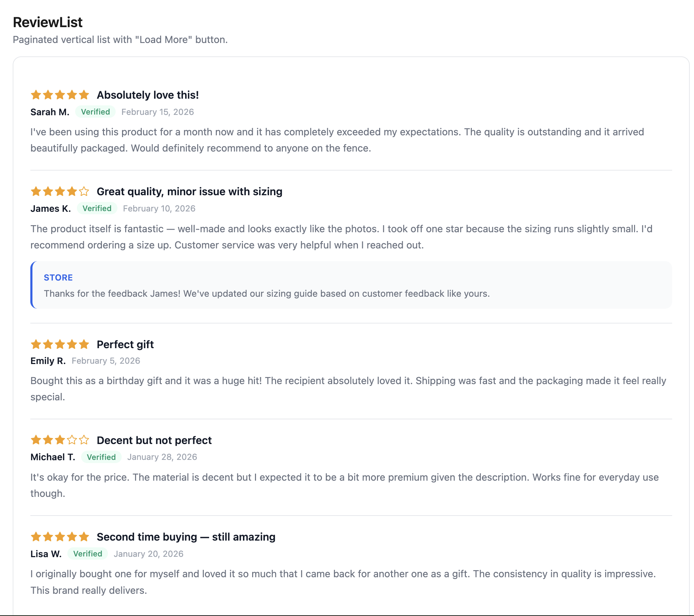Click the first star of Decent but not perfect
Image resolution: width=694 pixels, height=616 pixels.
[37, 440]
